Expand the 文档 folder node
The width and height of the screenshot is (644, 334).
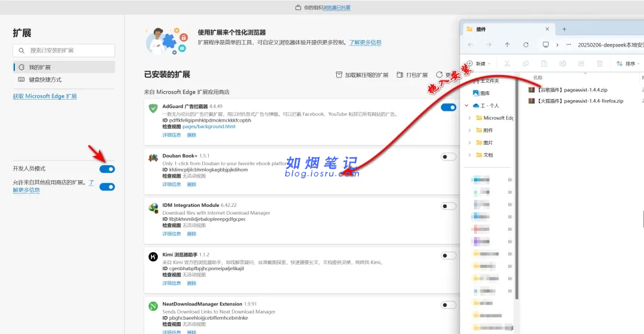tap(469, 155)
